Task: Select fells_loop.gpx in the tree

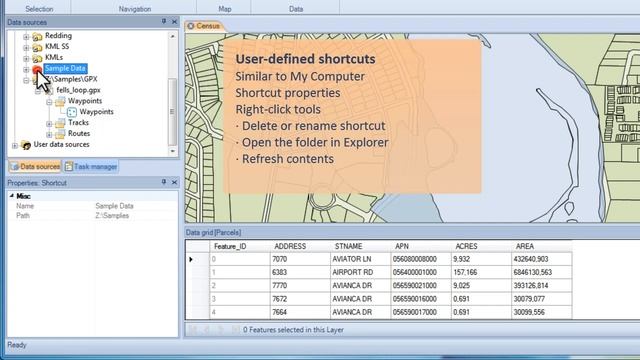Action: [78, 90]
